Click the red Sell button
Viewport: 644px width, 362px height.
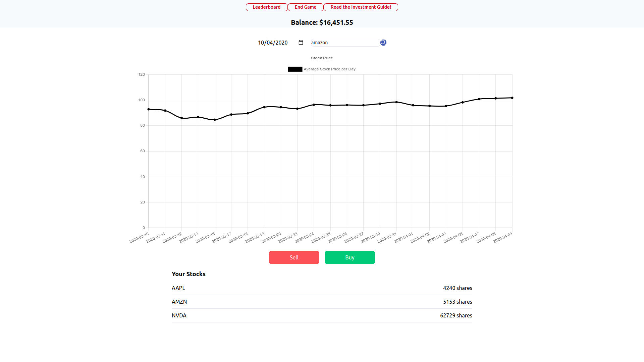[x=294, y=257]
